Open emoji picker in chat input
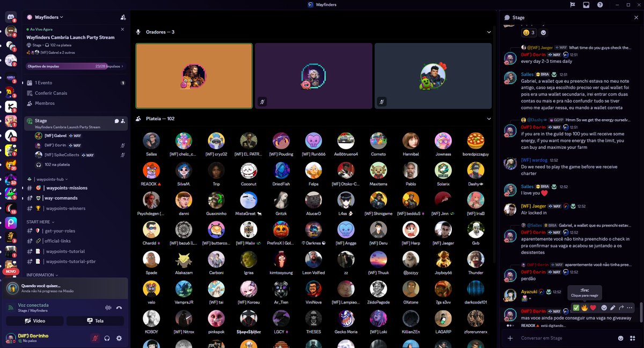Image resolution: width=644 pixels, height=348 pixels. (x=621, y=338)
